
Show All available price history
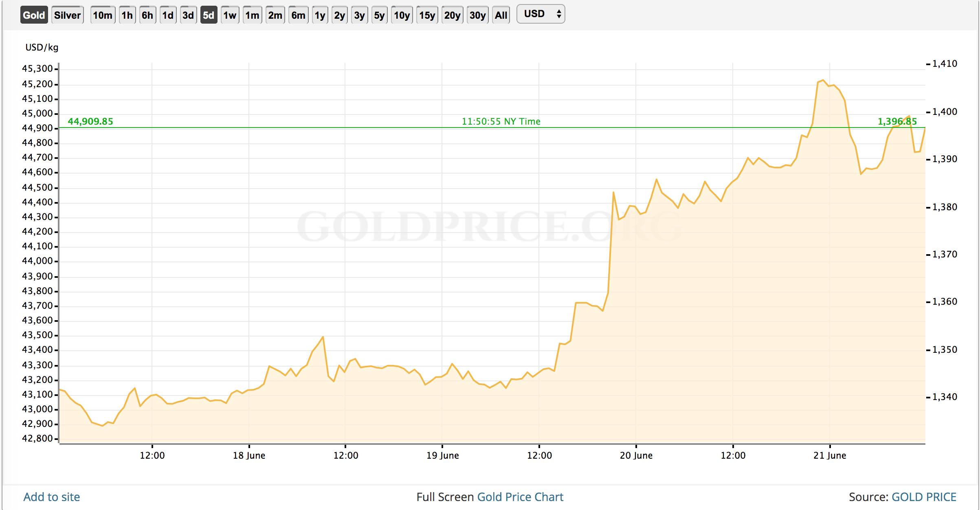[501, 15]
